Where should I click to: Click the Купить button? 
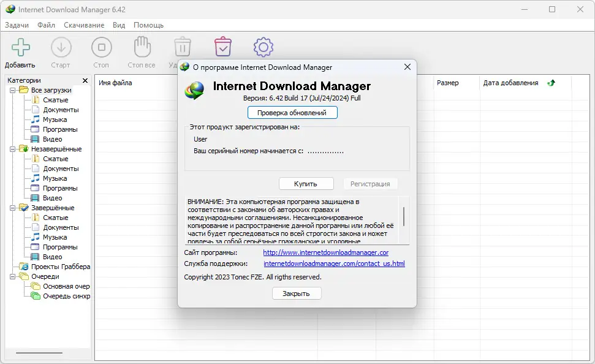[x=306, y=184]
